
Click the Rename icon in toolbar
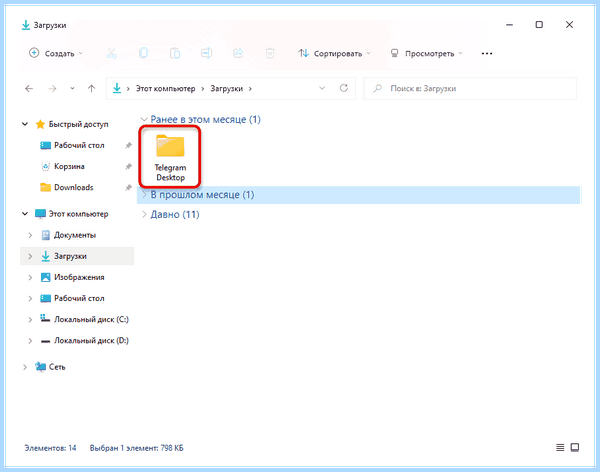click(x=206, y=53)
